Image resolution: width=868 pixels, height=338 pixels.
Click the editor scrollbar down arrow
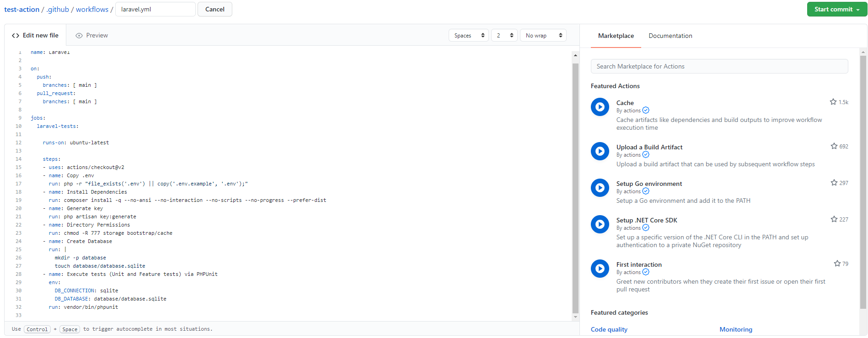click(x=575, y=317)
